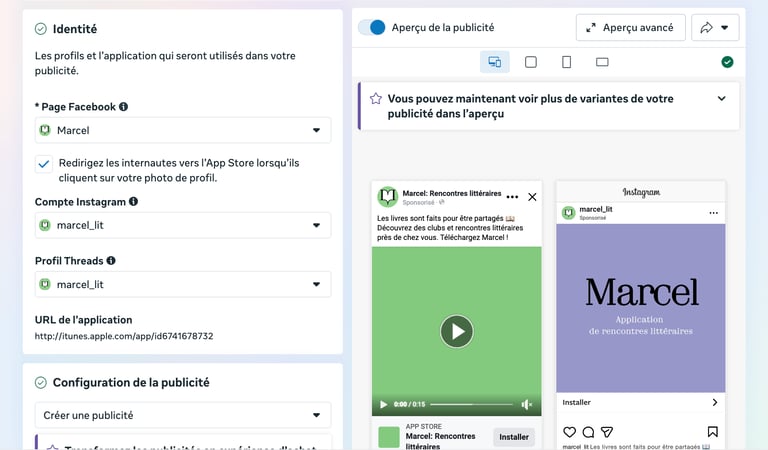Click the Configuration de la publicité check icon
This screenshot has height=450, width=768.
click(x=41, y=382)
